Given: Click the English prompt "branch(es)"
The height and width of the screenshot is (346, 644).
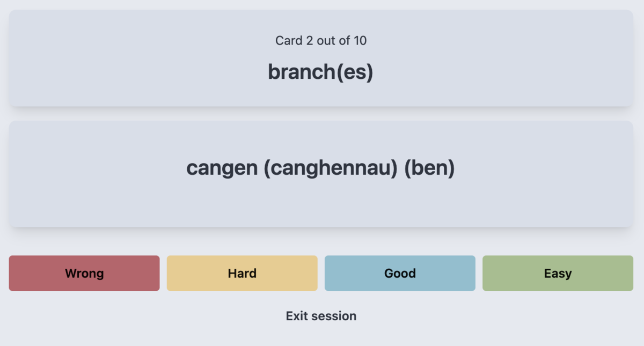Looking at the screenshot, I should tap(320, 72).
